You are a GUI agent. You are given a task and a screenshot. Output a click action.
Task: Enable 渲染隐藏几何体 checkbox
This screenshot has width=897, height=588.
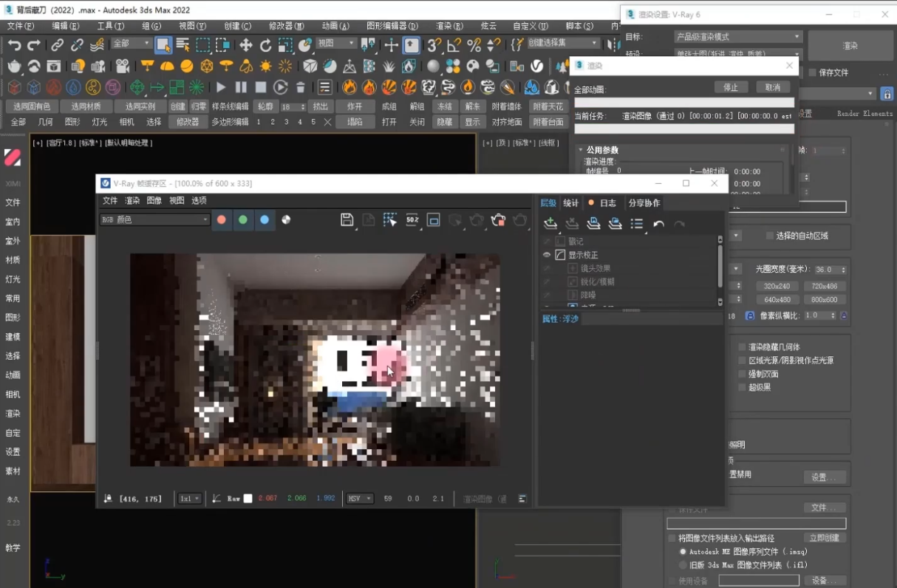(x=742, y=347)
